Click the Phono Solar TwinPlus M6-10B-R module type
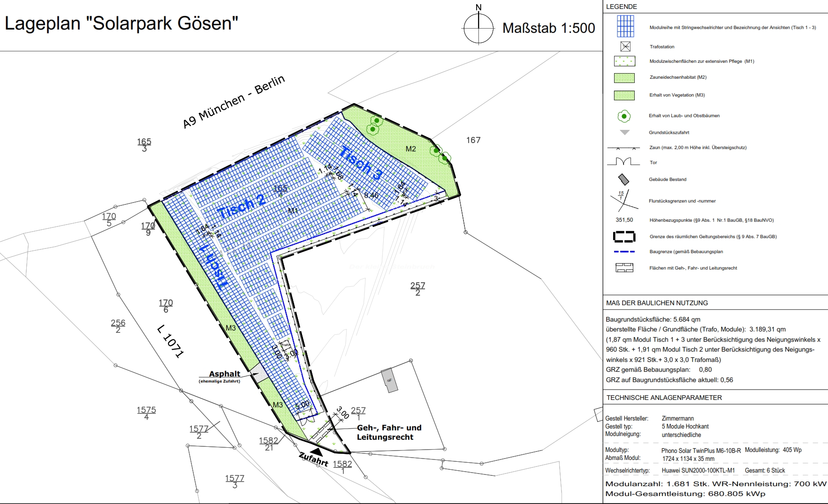Viewport: 828px width, 504px height. point(701,451)
